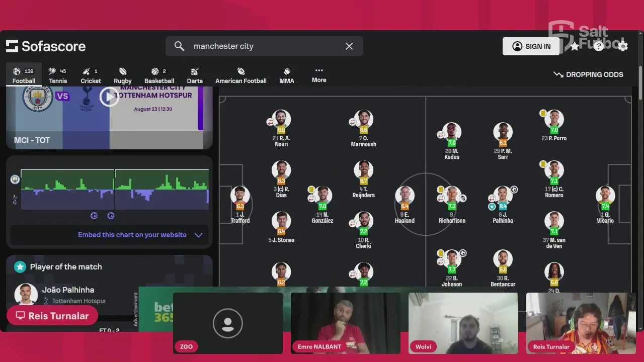Viewport: 644px width, 362px height.
Task: Select player R. Dias on pitch
Action: tap(281, 179)
